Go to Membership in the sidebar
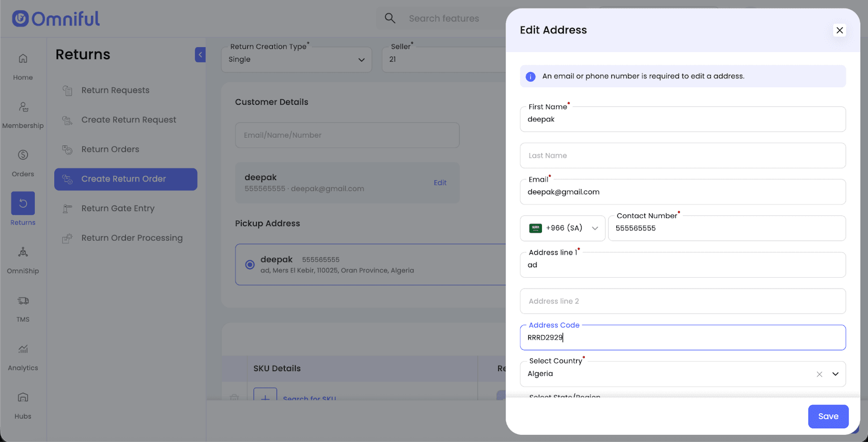The image size is (868, 442). (x=23, y=107)
